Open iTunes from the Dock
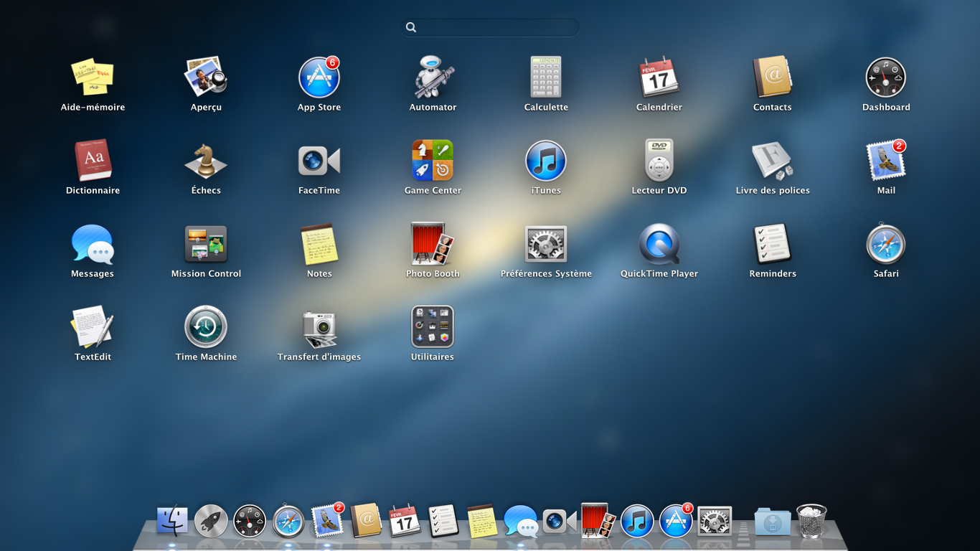 637,522
